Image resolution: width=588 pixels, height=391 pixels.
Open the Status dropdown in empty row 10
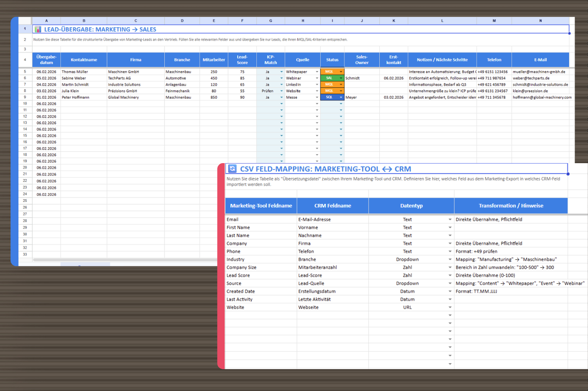[x=340, y=103]
